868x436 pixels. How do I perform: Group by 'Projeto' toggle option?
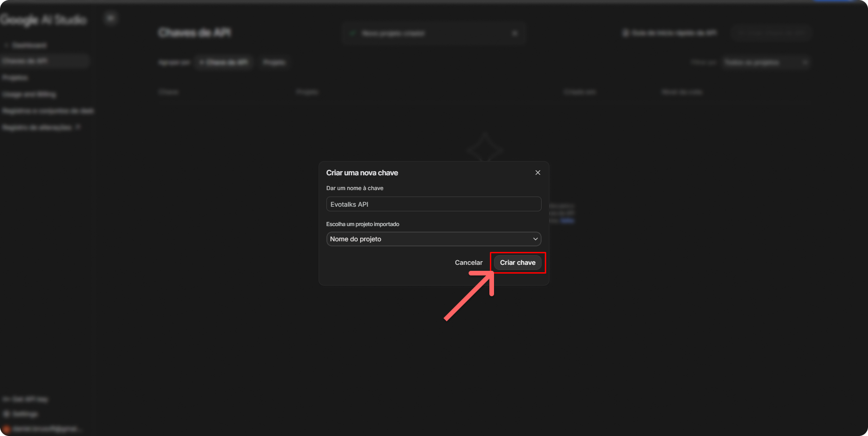point(274,62)
